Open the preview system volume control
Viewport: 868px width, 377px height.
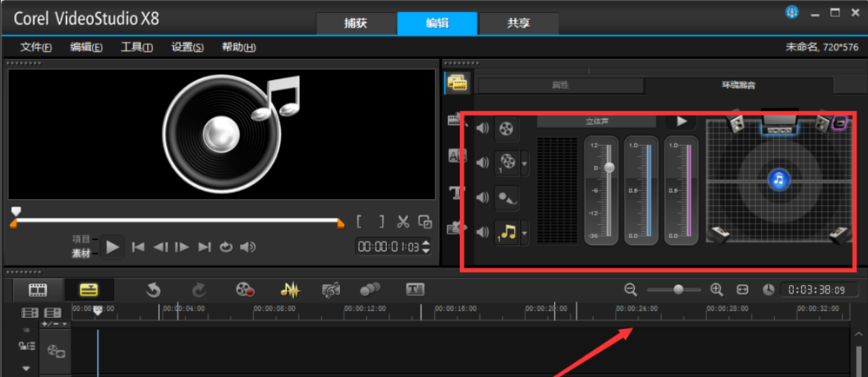pyautogui.click(x=248, y=247)
